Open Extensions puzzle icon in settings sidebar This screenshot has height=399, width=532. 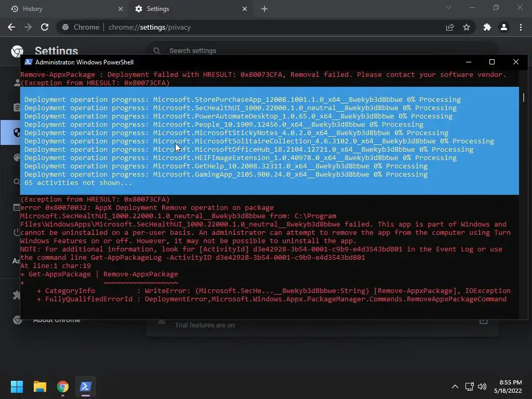(17, 295)
